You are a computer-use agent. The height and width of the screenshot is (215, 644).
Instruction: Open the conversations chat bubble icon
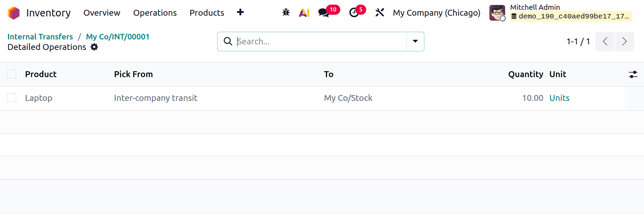click(x=324, y=13)
